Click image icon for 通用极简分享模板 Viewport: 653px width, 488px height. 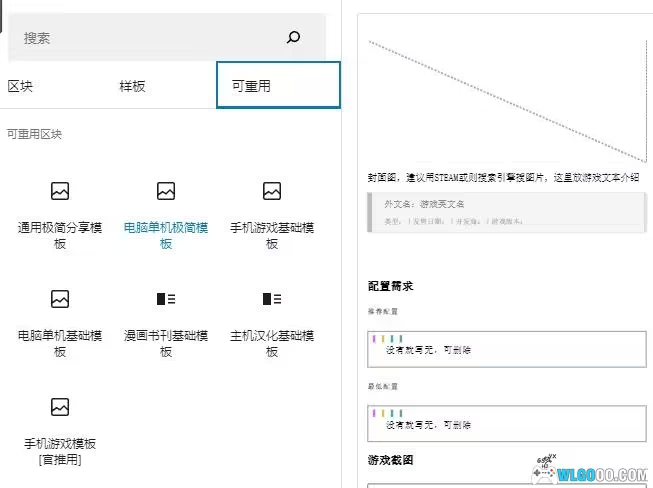[60, 191]
